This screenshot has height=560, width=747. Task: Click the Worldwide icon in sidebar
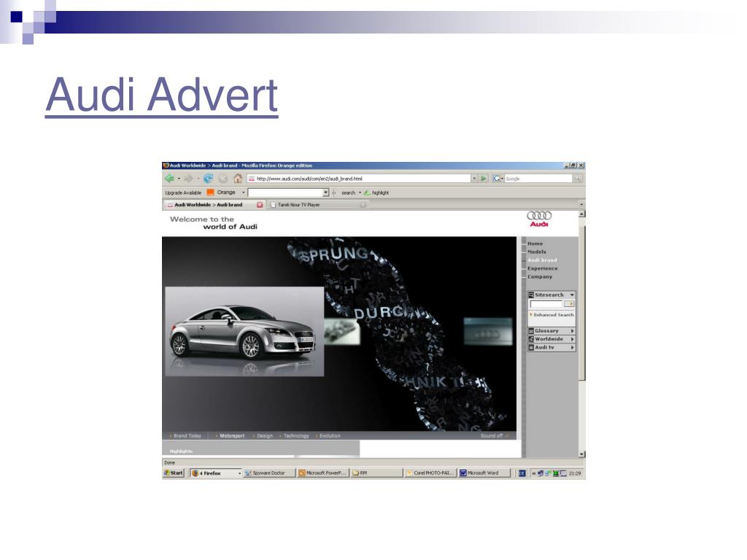point(531,339)
